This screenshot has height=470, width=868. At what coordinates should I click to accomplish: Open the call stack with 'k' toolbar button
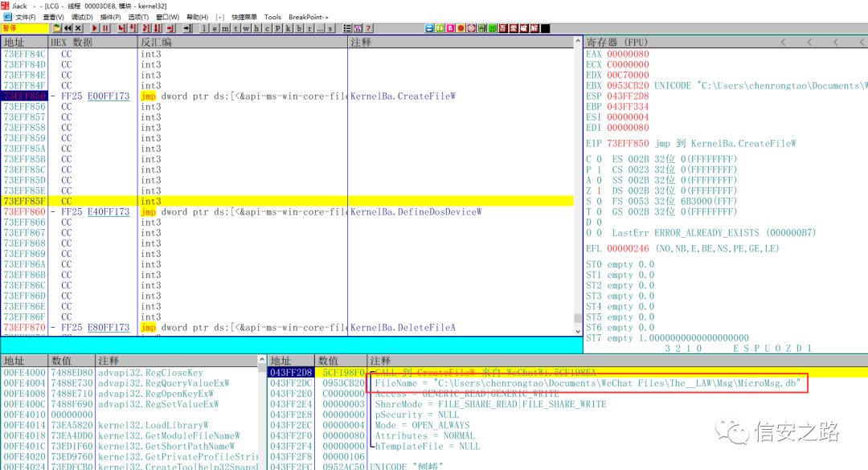tap(288, 28)
